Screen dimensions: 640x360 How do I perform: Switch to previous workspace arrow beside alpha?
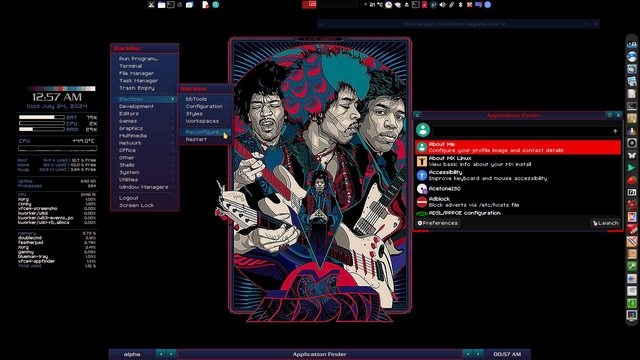(x=161, y=354)
